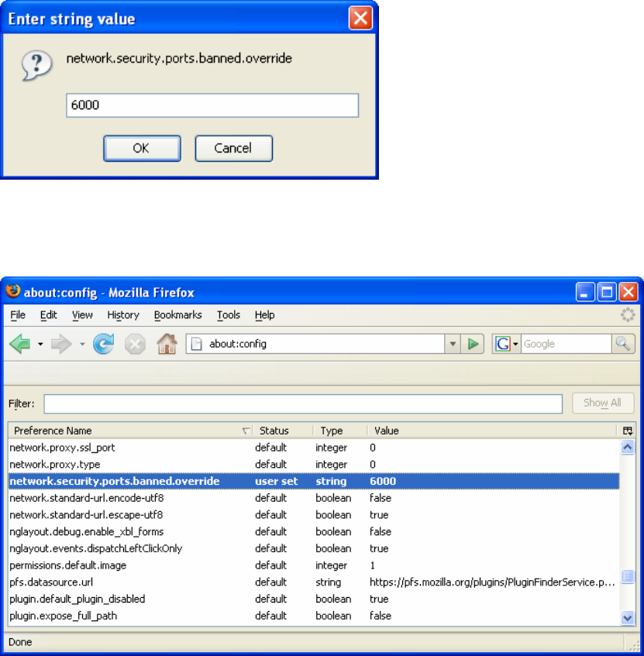The height and width of the screenshot is (656, 644).
Task: Click the green Go arrow button
Action: coord(473,344)
